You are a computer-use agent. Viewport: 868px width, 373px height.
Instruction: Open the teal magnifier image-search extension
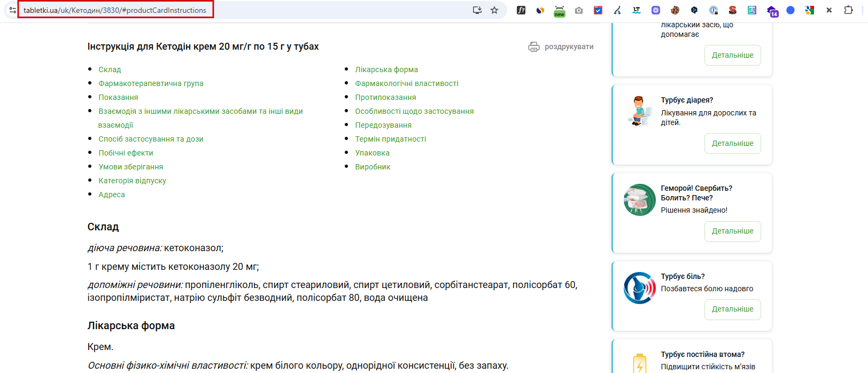click(x=752, y=10)
